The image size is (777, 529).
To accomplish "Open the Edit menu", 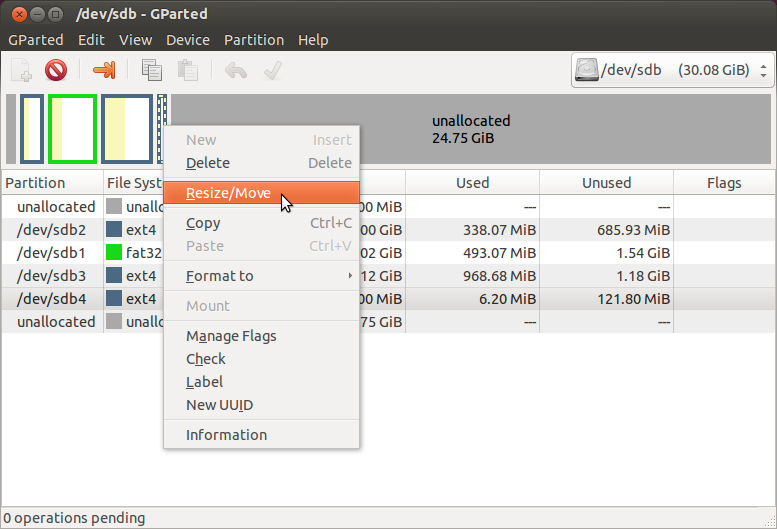I will tap(91, 40).
